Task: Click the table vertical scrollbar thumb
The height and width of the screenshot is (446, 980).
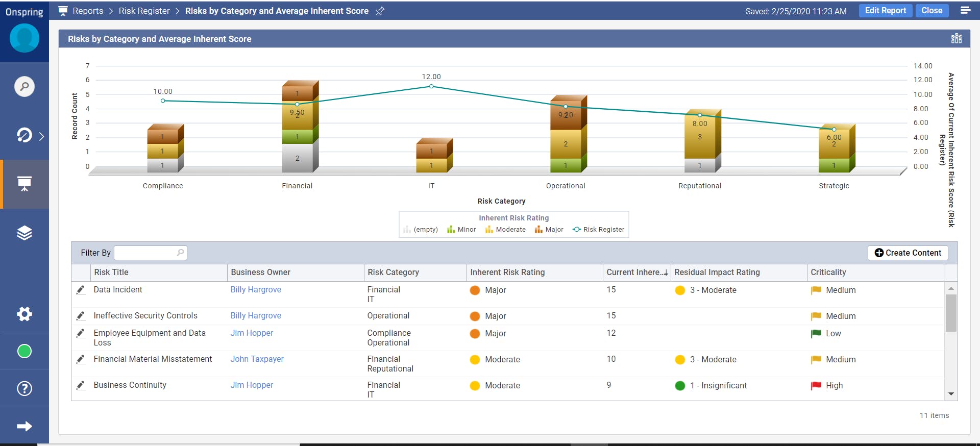Action: click(951, 313)
